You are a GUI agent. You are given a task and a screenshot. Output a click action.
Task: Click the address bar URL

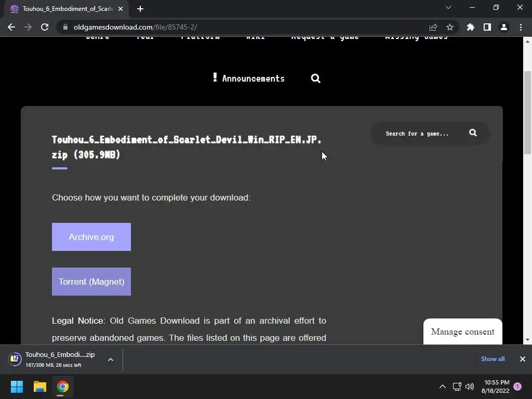(135, 27)
